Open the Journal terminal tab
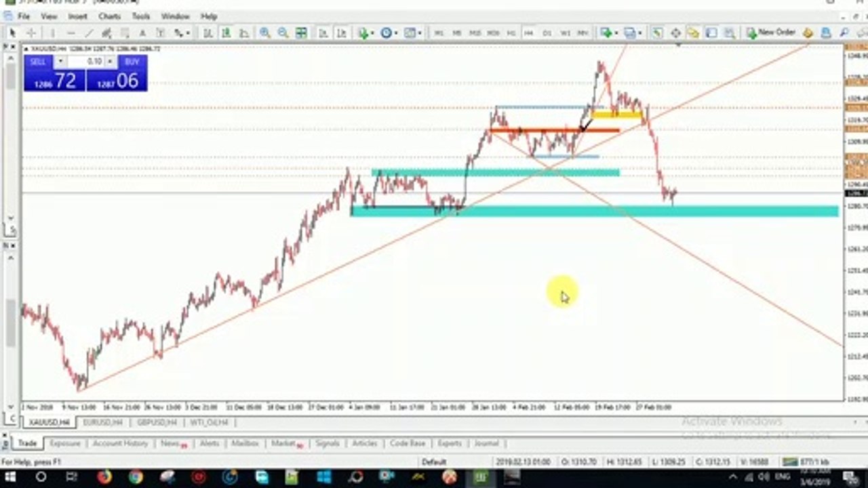The image size is (868, 488). tap(486, 443)
